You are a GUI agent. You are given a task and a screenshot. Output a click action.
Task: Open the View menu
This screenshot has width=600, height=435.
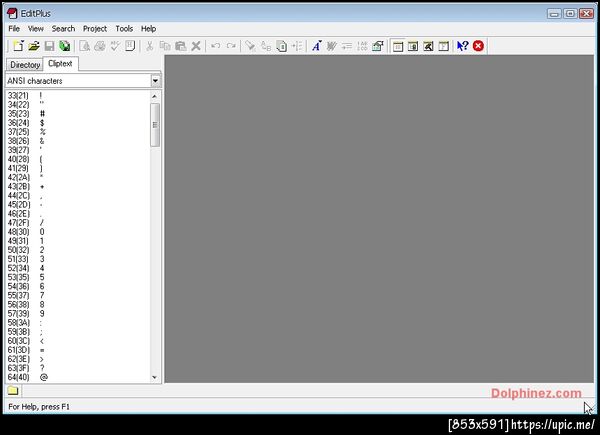click(x=36, y=29)
